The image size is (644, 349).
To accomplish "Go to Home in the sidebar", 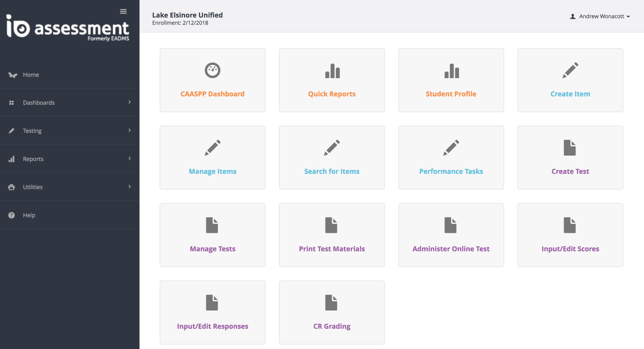I will pyautogui.click(x=31, y=75).
